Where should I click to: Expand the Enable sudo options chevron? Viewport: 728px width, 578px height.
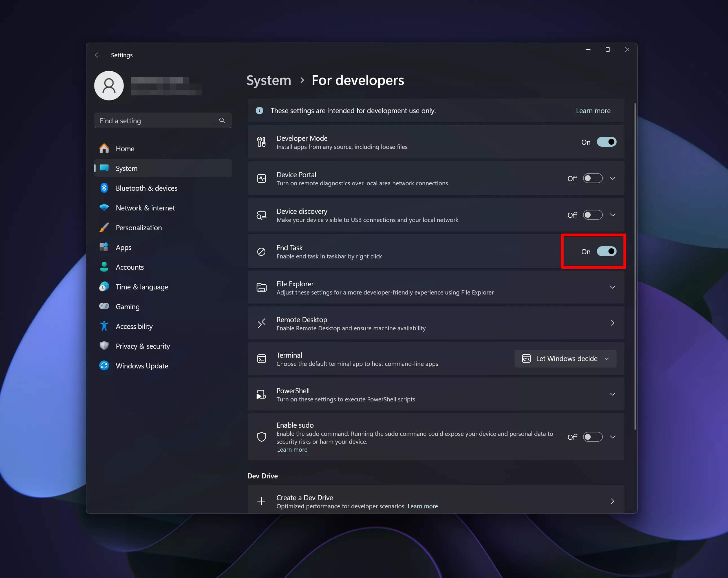click(x=612, y=437)
